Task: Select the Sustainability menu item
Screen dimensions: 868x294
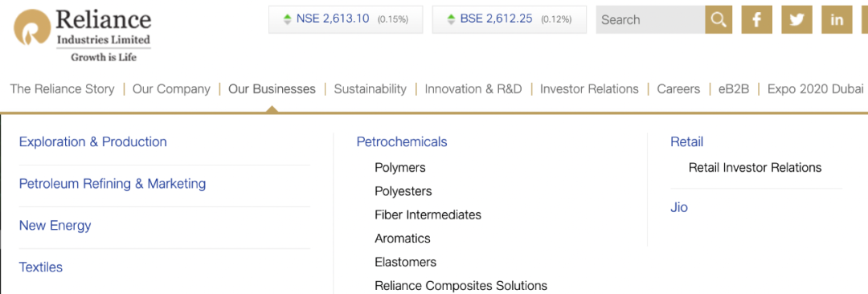Action: 370,89
